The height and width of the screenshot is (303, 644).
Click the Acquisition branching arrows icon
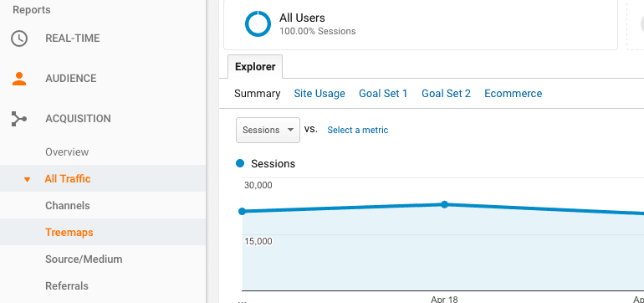coord(19,119)
